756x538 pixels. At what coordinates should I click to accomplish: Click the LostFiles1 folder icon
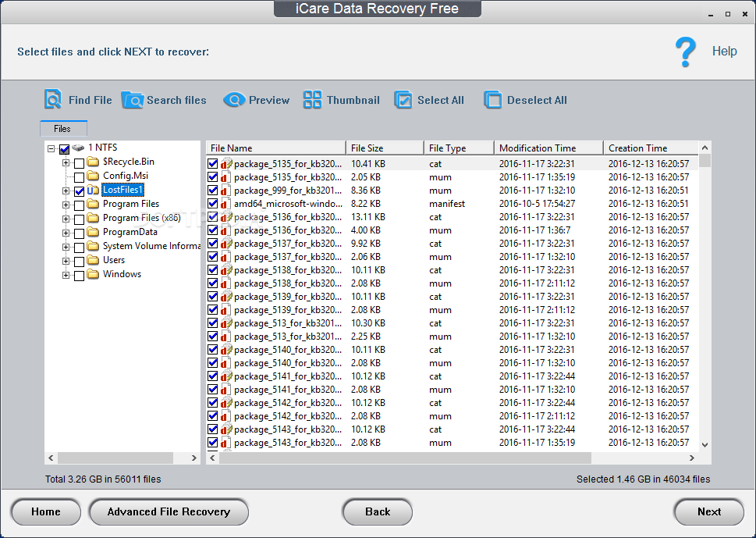click(x=93, y=190)
